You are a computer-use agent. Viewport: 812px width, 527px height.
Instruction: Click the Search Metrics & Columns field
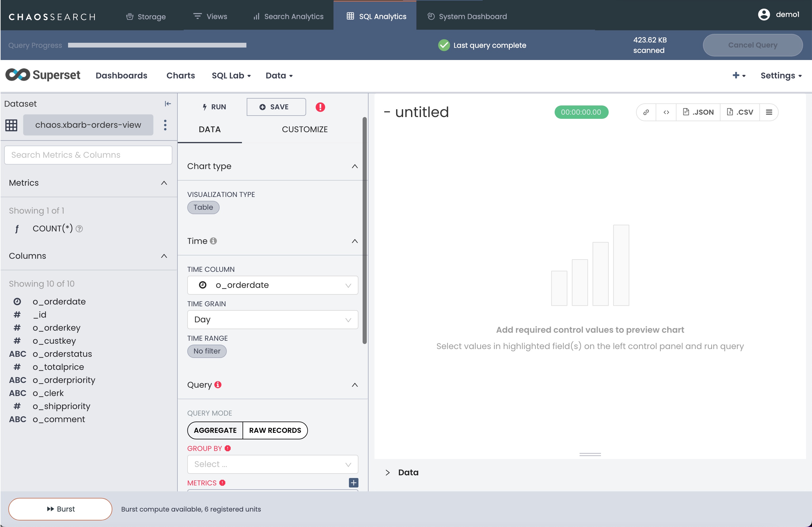point(88,155)
